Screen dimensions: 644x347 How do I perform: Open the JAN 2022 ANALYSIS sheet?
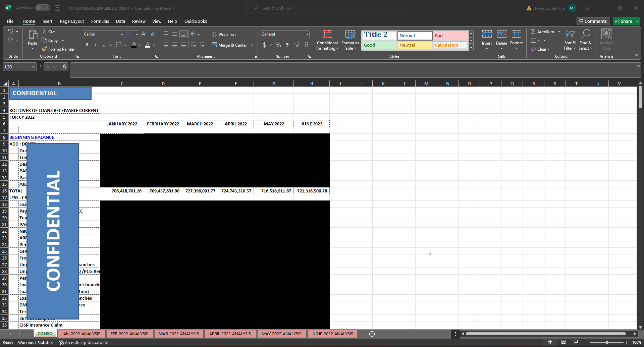(x=81, y=334)
